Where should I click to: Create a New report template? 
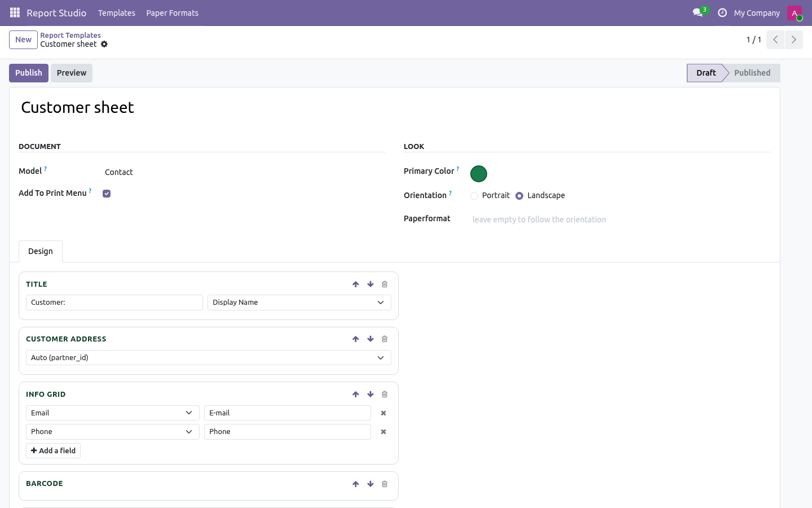pyautogui.click(x=23, y=40)
